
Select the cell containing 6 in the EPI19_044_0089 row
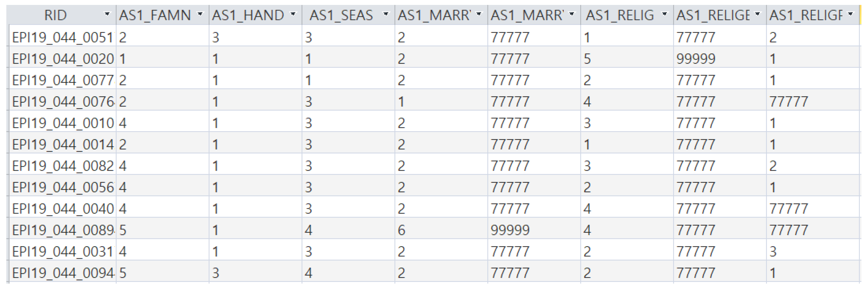401,230
